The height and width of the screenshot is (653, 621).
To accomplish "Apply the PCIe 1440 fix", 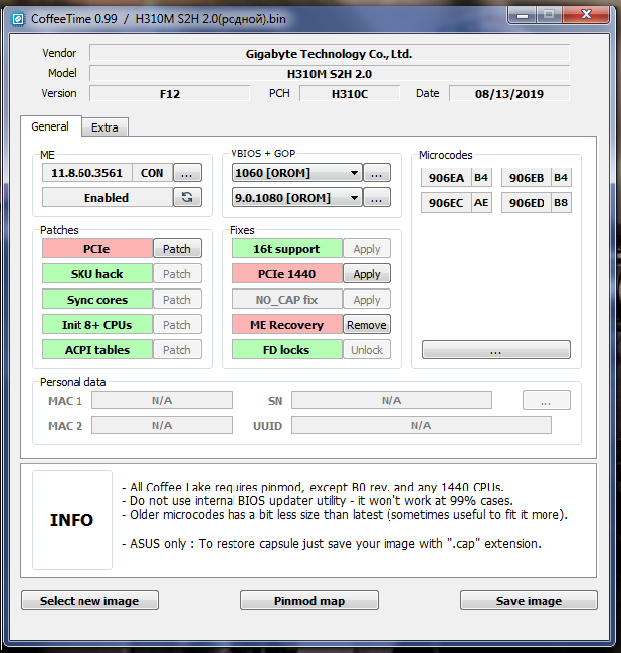I will coord(367,274).
